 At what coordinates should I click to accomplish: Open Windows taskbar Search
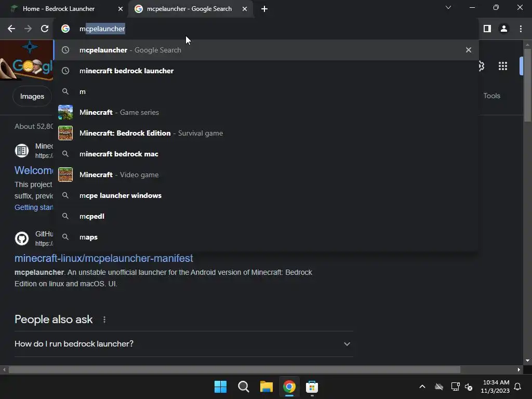tap(243, 387)
